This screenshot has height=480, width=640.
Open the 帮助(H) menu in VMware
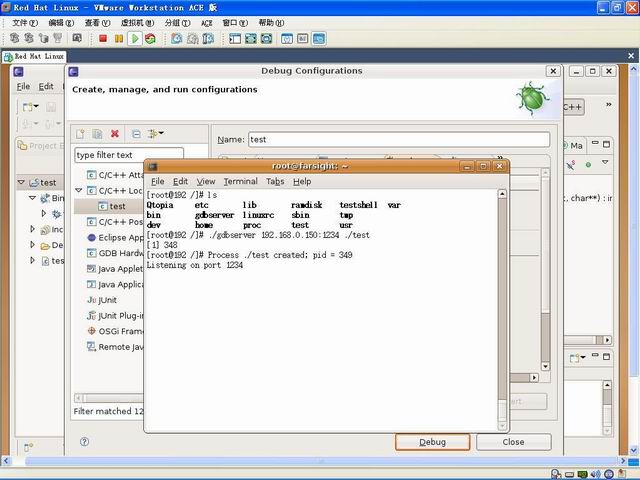point(271,23)
